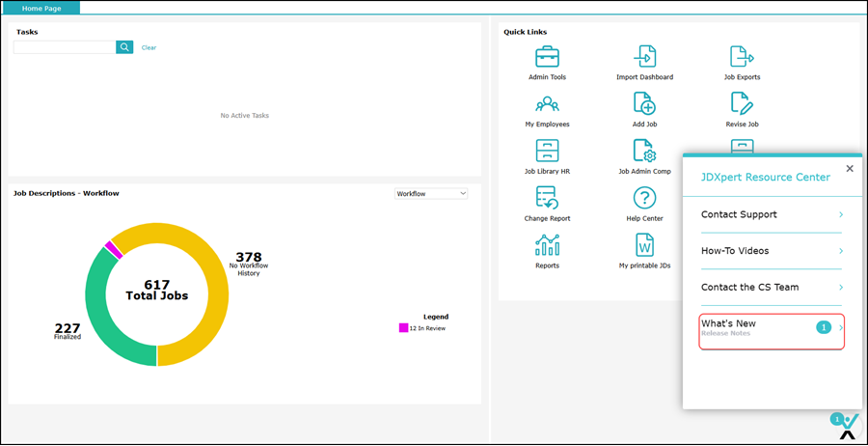The width and height of the screenshot is (868, 446).
Task: Open the Workflow dropdown selector
Action: coord(431,194)
